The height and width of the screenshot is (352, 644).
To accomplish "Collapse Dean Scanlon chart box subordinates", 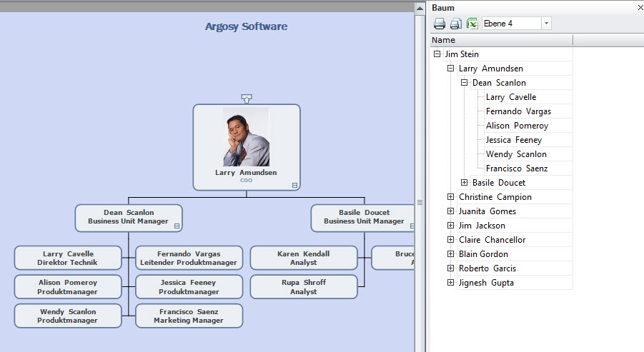I will coord(177,226).
